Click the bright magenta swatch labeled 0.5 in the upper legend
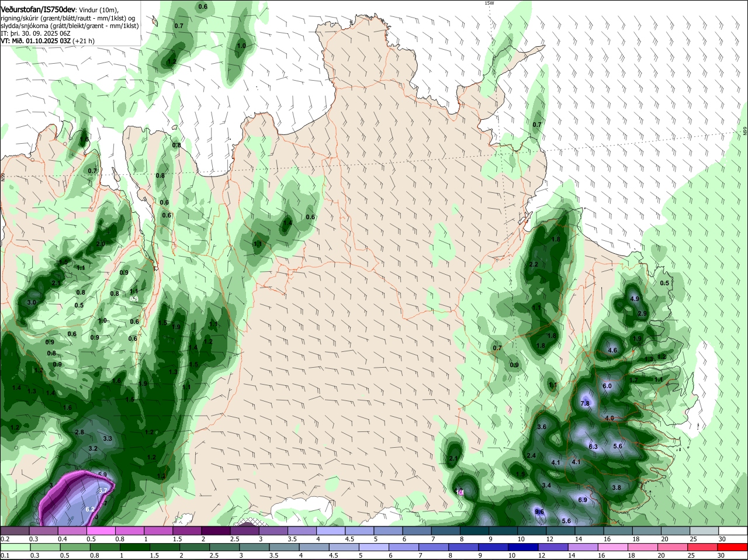The width and height of the screenshot is (748, 560). pos(101,531)
